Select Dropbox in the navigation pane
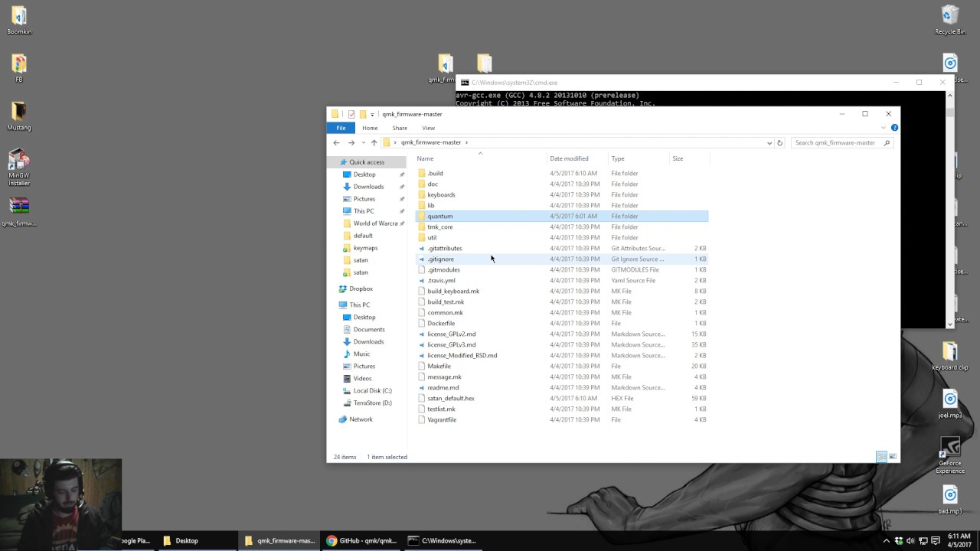 (x=361, y=289)
